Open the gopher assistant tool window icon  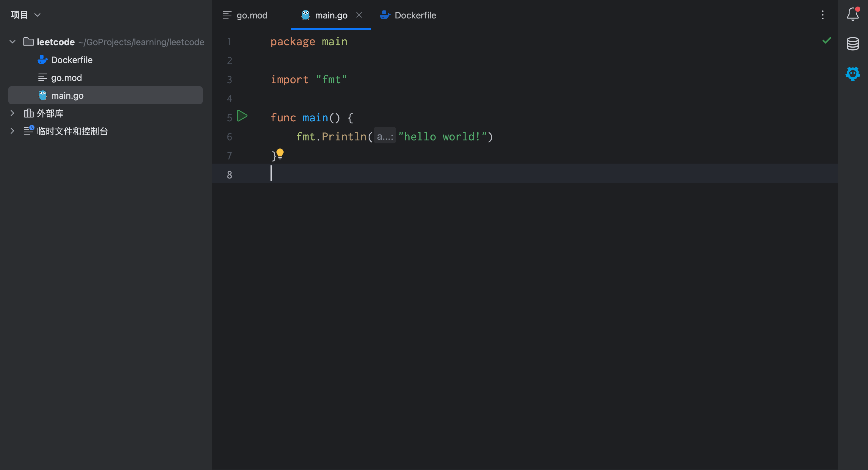[852, 73]
